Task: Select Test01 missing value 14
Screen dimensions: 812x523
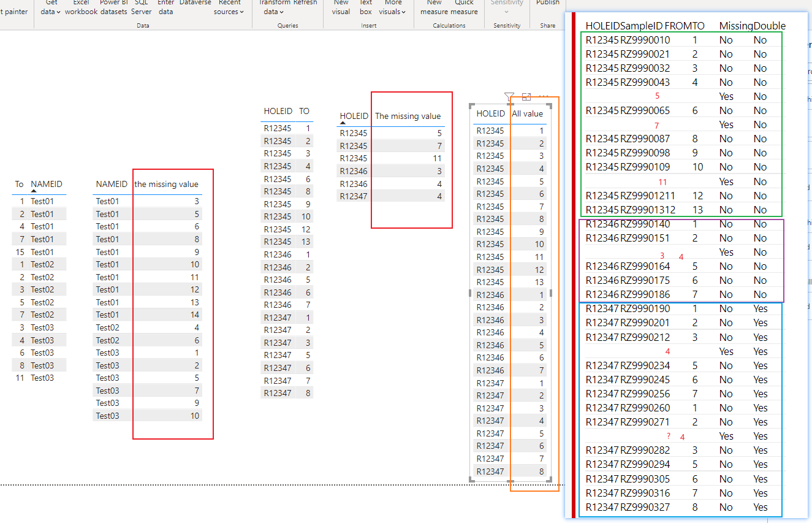Action: pyautogui.click(x=195, y=315)
